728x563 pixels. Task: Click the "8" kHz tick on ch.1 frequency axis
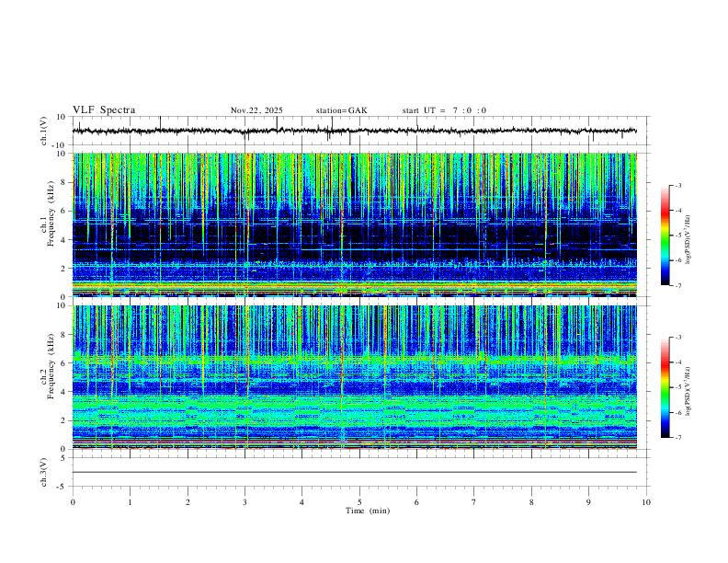click(x=64, y=182)
